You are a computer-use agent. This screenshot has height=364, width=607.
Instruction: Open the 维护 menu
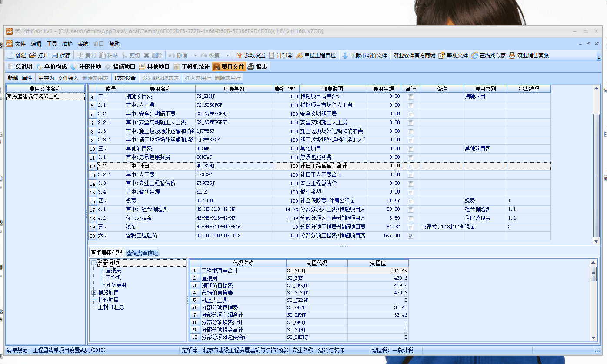pyautogui.click(x=67, y=44)
